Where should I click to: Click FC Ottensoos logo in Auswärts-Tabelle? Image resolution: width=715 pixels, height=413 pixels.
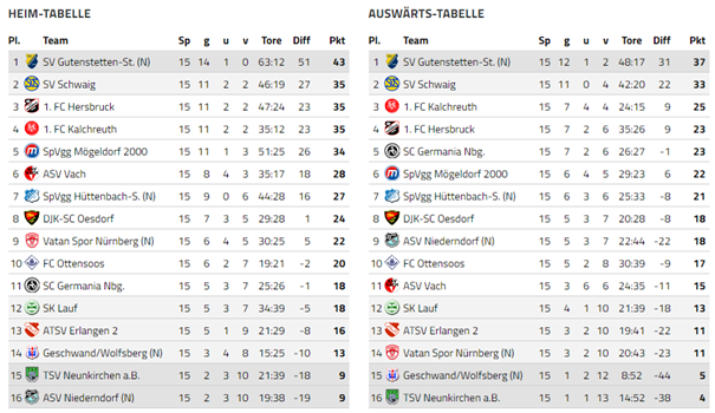(x=392, y=263)
